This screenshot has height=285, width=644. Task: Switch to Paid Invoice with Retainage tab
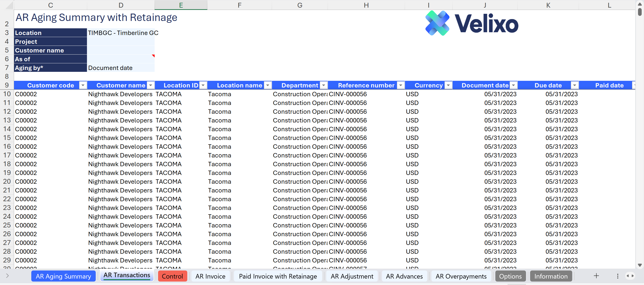277,276
